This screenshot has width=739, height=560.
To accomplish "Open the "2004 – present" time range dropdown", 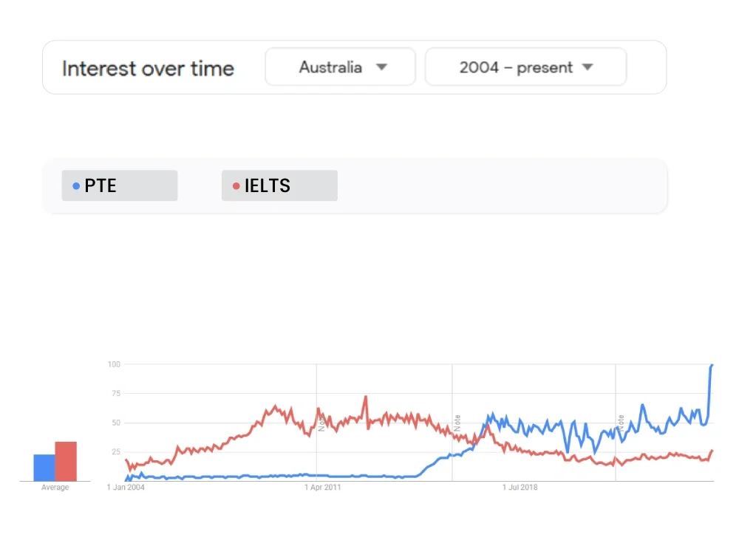I will pos(525,66).
